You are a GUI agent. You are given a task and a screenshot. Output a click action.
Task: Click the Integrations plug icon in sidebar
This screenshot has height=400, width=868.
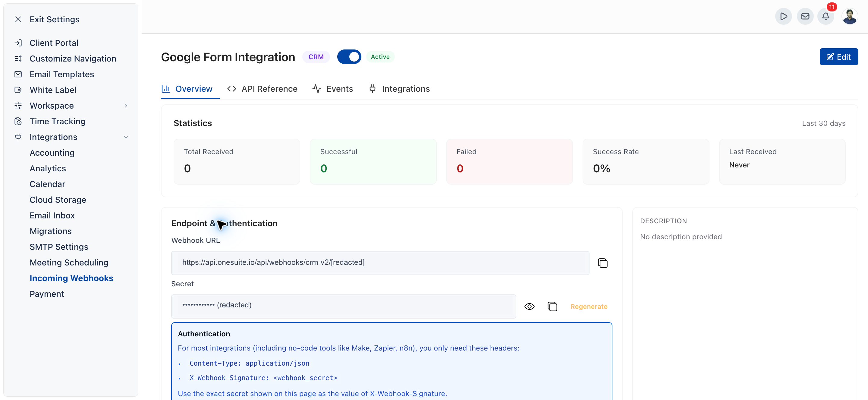[18, 137]
